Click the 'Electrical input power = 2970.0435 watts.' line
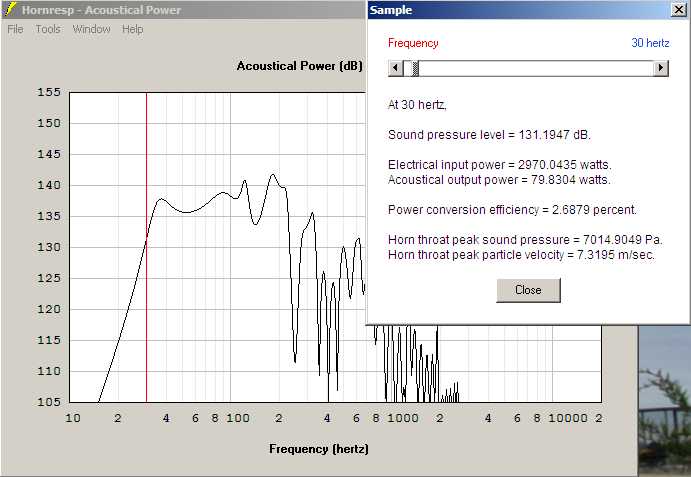Viewport: 691px width, 477px height. 500,165
